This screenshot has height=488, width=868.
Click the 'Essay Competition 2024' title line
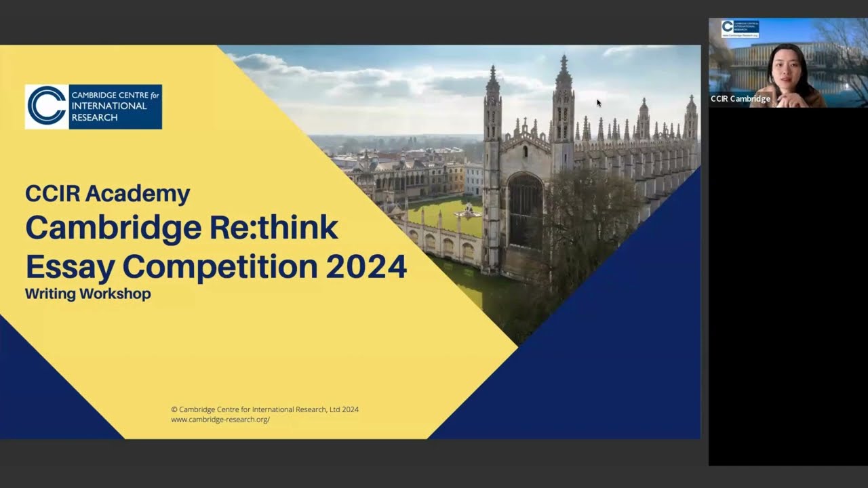(216, 266)
